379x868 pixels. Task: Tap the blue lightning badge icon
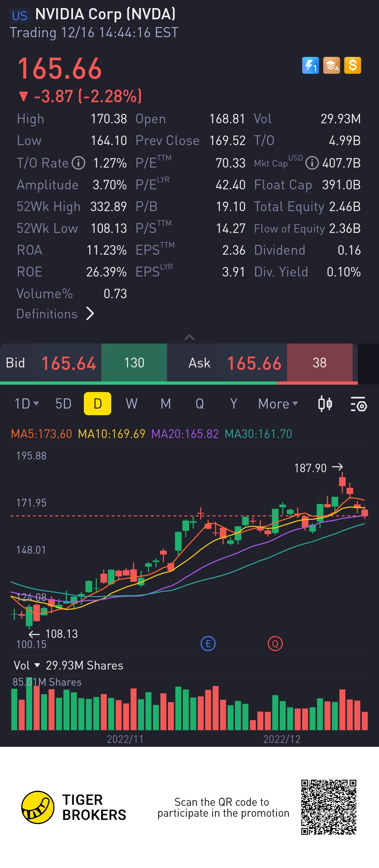tap(311, 65)
